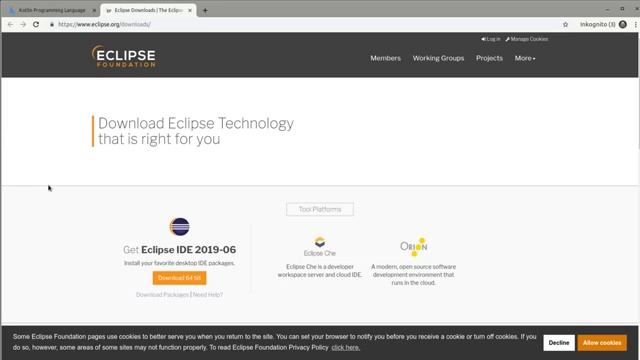This screenshot has width=640, height=360.
Task: Click the Eclipse Che logo
Action: [320, 247]
